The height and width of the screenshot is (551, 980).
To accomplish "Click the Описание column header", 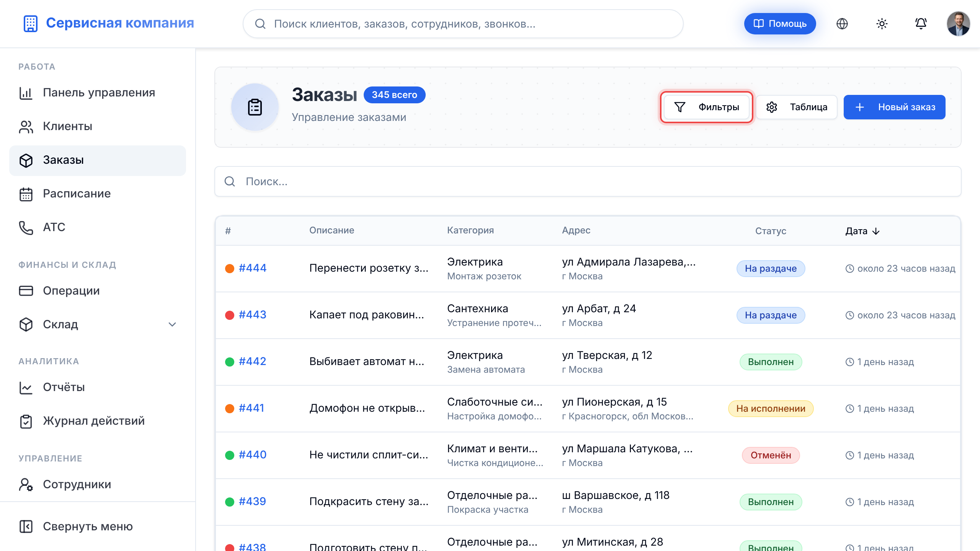I will [332, 230].
